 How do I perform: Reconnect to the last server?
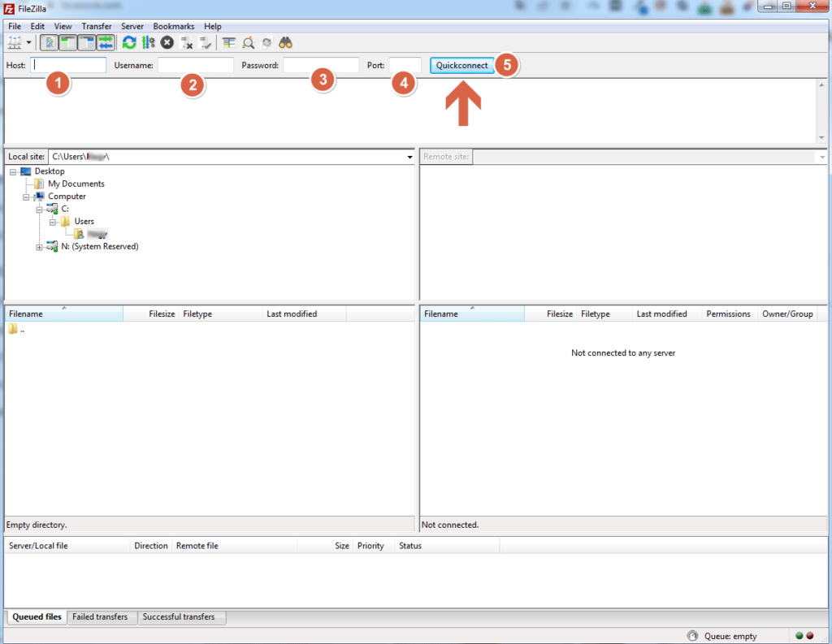[206, 42]
